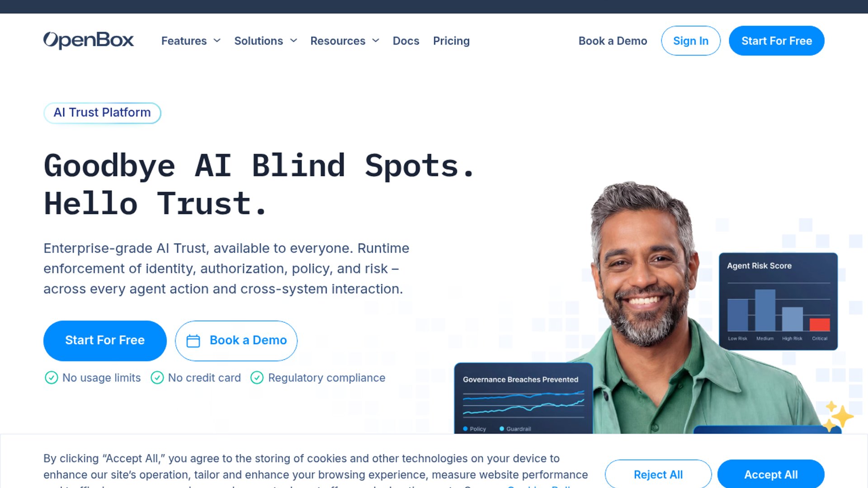The width and height of the screenshot is (868, 488).
Task: Click the Policy legend dot
Action: tap(465, 429)
